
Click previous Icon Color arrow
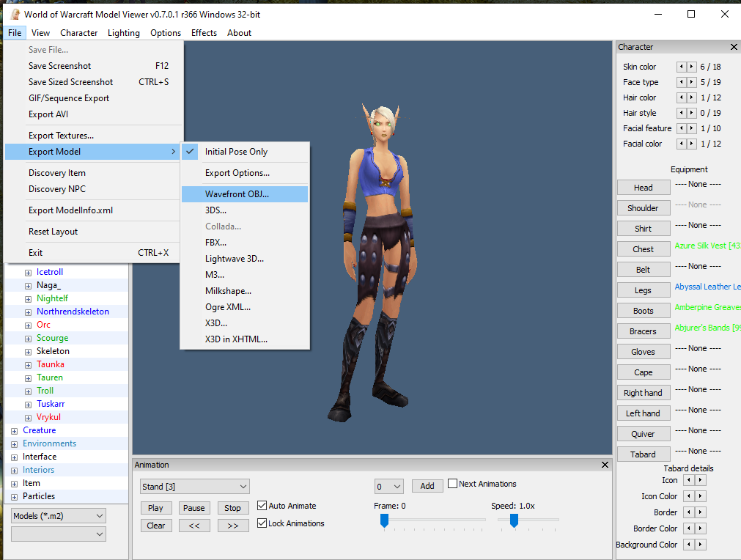coord(689,496)
